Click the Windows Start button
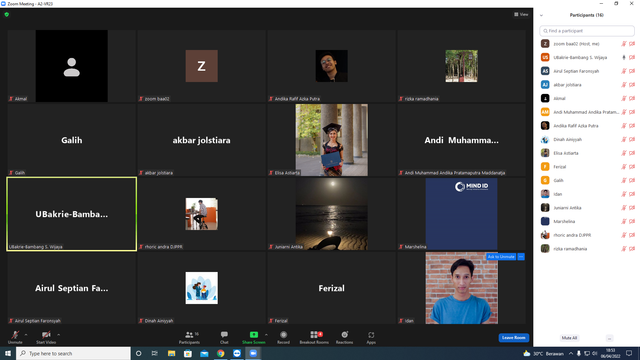Viewport: 640px width, 360px height. point(8,353)
